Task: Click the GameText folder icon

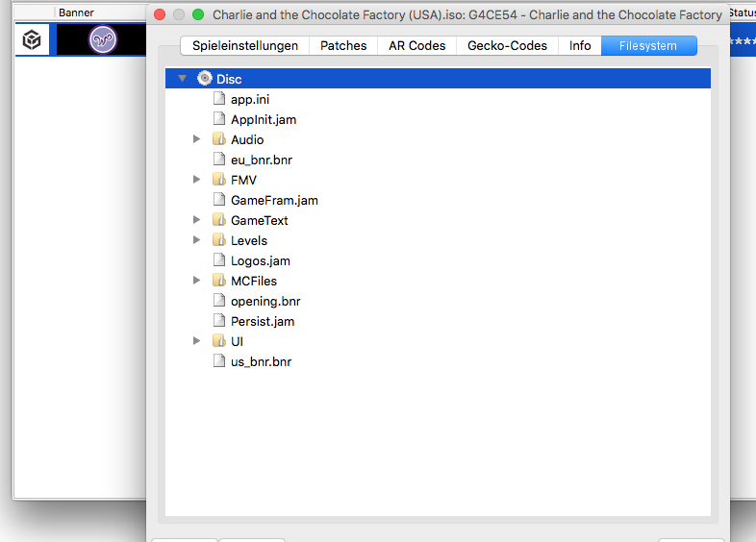Action: click(x=219, y=220)
